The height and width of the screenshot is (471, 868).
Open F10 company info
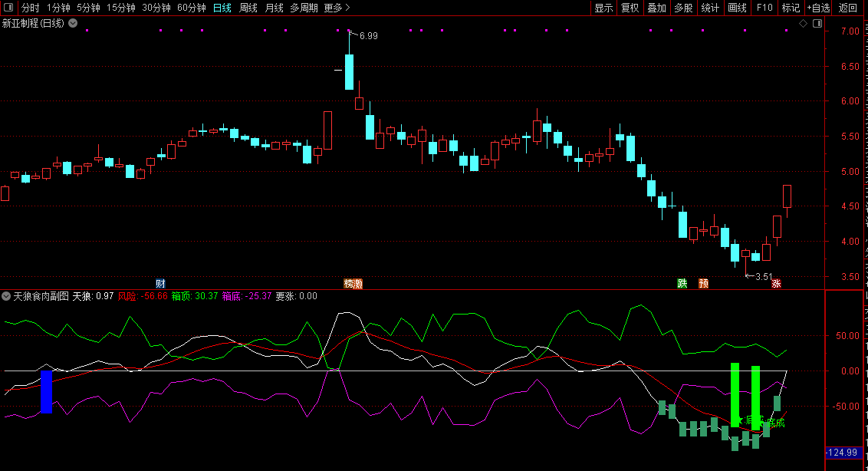764,8
